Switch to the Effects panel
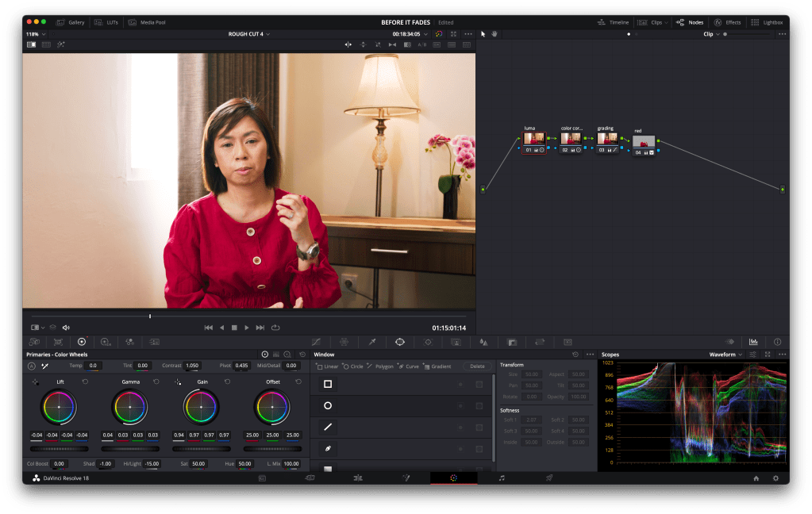 click(727, 22)
